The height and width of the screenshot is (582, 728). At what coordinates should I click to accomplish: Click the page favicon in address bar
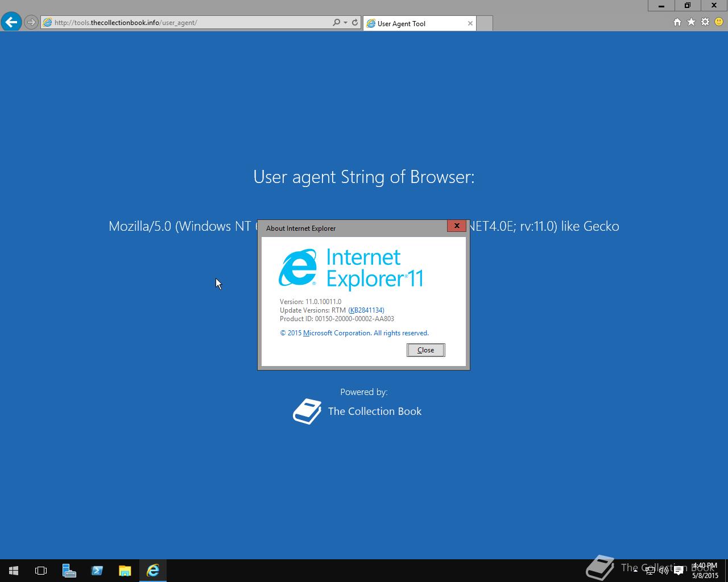tap(48, 23)
